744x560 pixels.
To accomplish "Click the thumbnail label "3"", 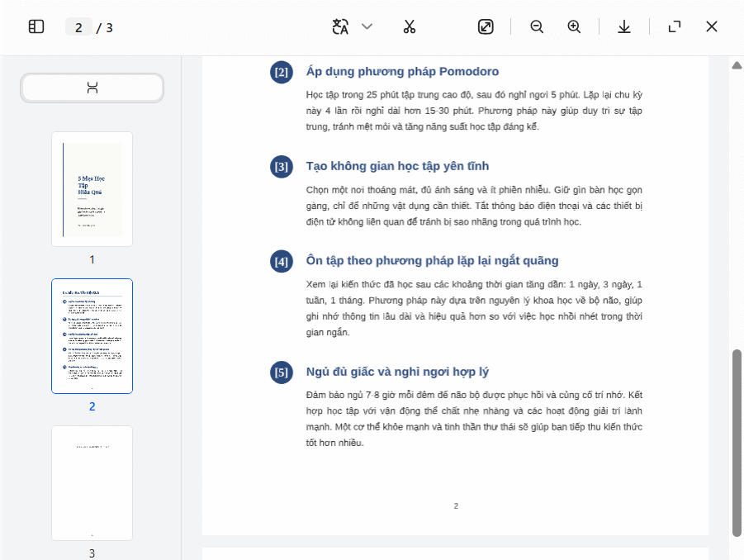I will 92,553.
